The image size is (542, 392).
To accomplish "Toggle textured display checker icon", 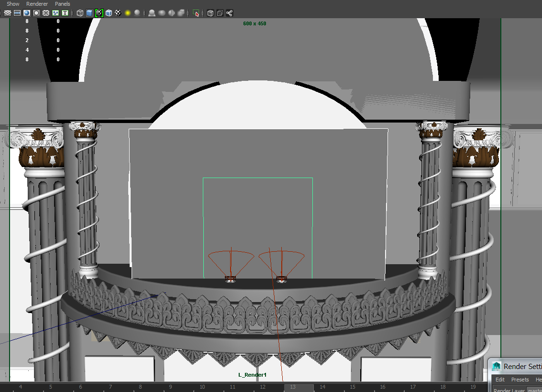I will click(x=118, y=13).
